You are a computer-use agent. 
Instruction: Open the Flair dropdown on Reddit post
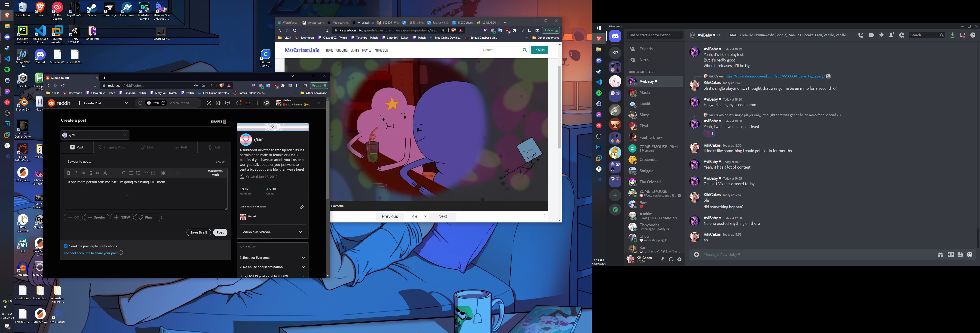148,217
